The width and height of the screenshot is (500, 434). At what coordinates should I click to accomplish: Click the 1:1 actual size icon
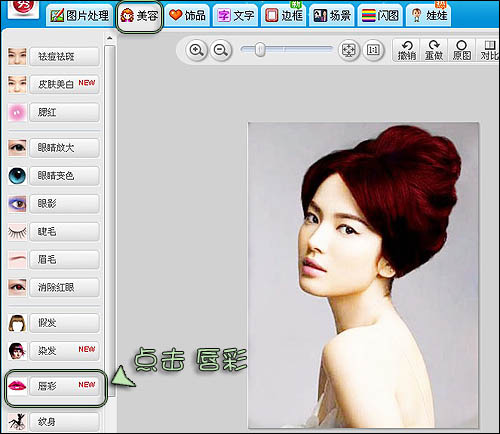pyautogui.click(x=373, y=50)
